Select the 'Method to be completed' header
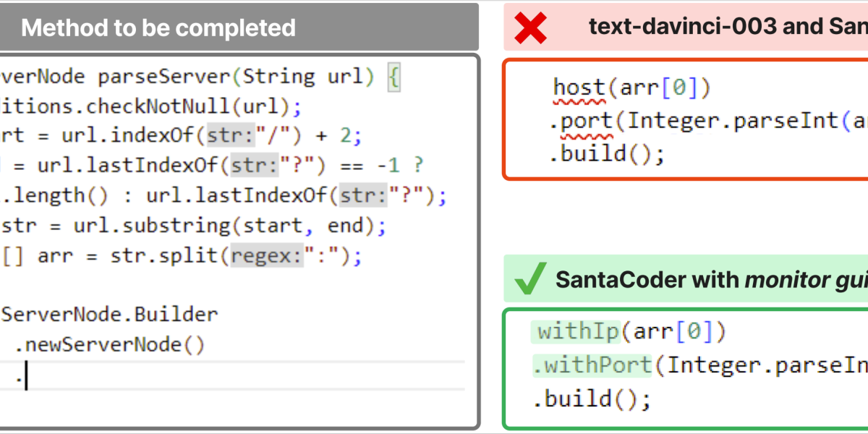The height and width of the screenshot is (434, 868). (x=158, y=28)
